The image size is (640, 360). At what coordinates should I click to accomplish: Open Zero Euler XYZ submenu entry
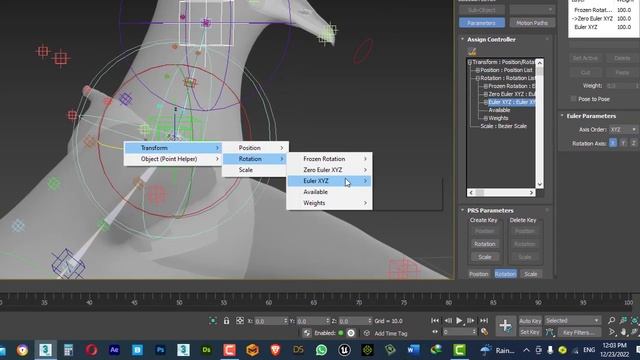(x=329, y=170)
